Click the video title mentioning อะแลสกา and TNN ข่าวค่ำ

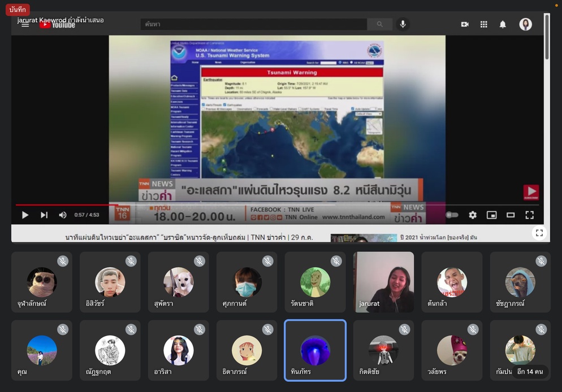189,237
